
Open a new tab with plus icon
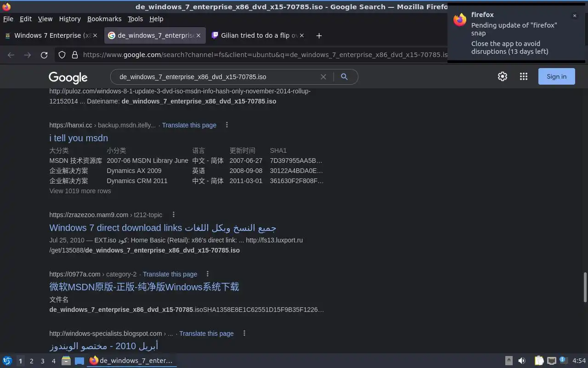pos(319,35)
